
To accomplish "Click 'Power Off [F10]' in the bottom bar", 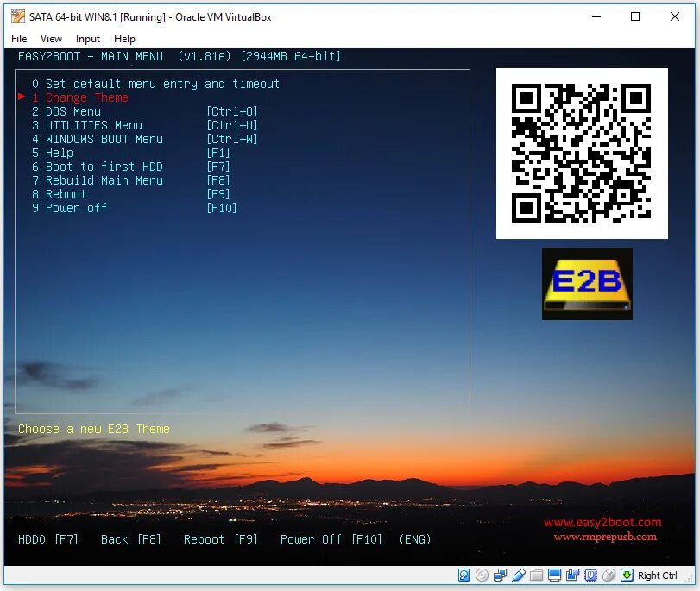I will point(331,540).
